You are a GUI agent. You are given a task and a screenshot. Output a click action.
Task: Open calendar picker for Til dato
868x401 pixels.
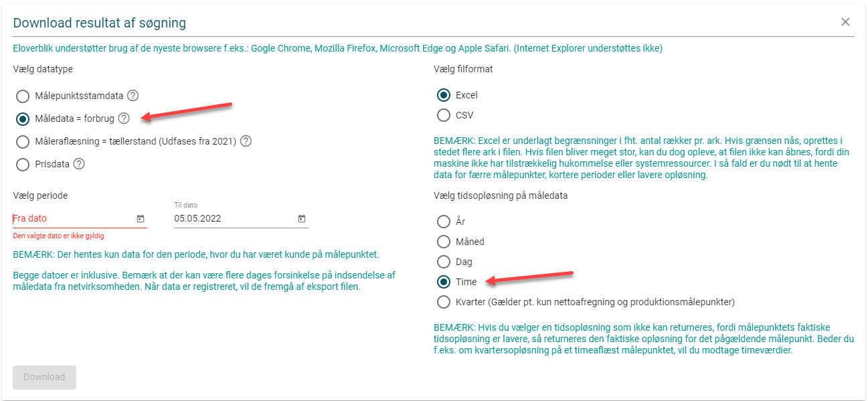302,218
